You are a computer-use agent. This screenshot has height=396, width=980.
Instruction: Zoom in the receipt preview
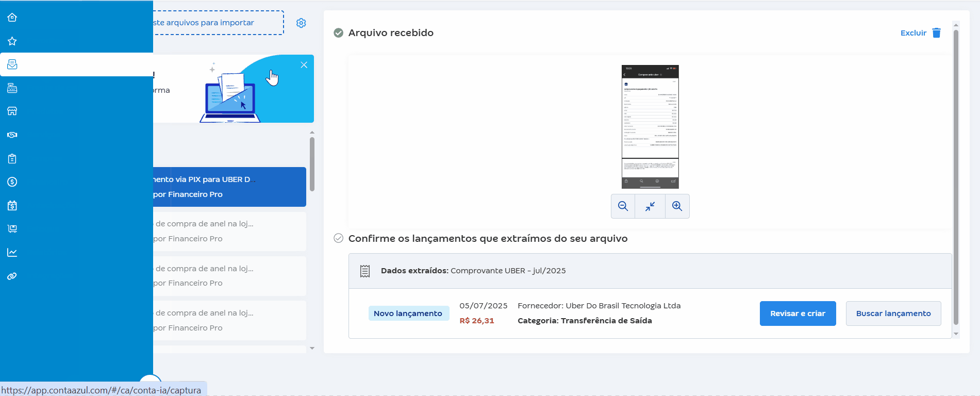(677, 206)
